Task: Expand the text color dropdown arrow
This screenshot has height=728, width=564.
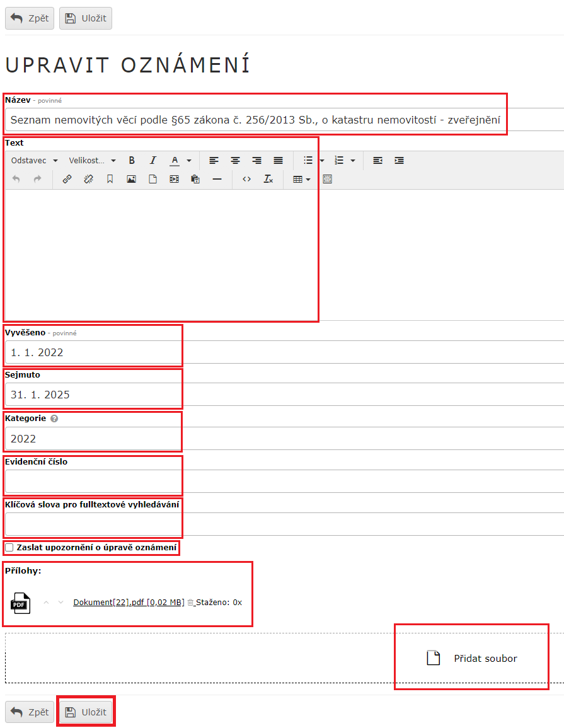Action: (x=188, y=161)
